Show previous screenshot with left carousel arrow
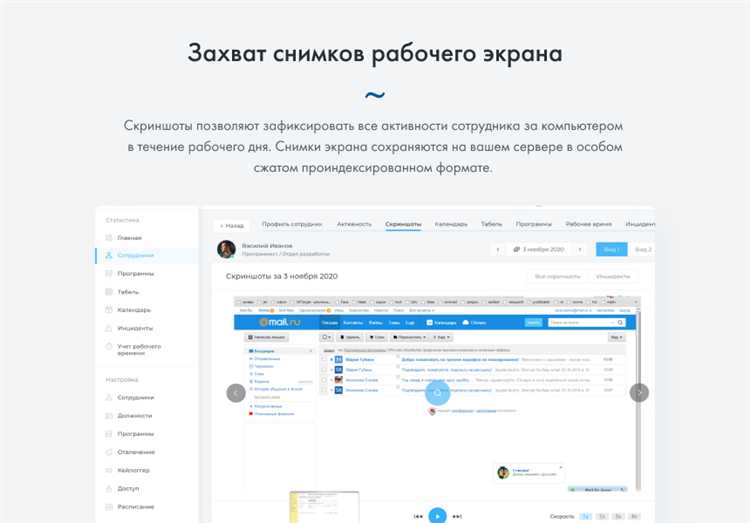The width and height of the screenshot is (750, 523). tap(236, 393)
